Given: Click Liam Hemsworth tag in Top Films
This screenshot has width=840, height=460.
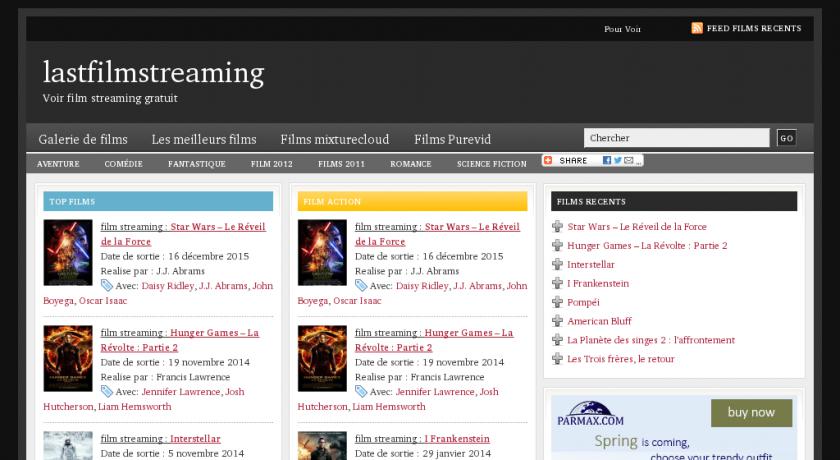Looking at the screenshot, I should pyautogui.click(x=134, y=407).
